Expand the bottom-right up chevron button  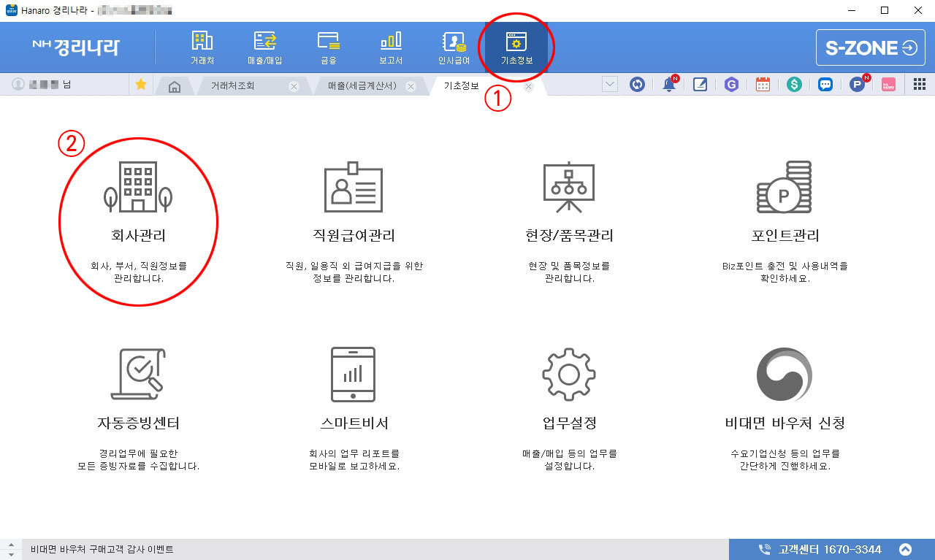click(x=905, y=549)
